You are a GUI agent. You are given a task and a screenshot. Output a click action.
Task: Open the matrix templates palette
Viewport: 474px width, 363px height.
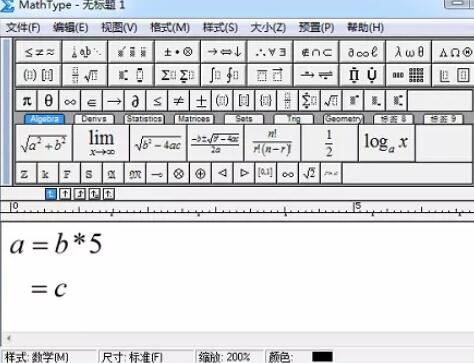[409, 75]
